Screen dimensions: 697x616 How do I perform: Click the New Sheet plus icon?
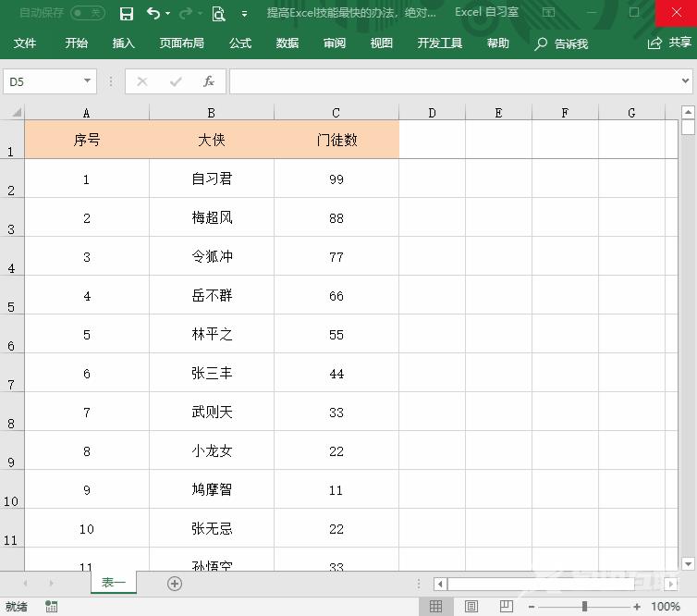(x=175, y=584)
